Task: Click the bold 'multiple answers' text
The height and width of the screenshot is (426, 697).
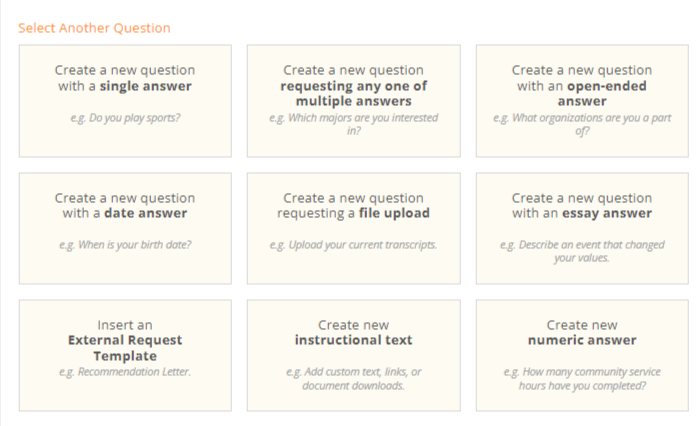Action: (353, 101)
